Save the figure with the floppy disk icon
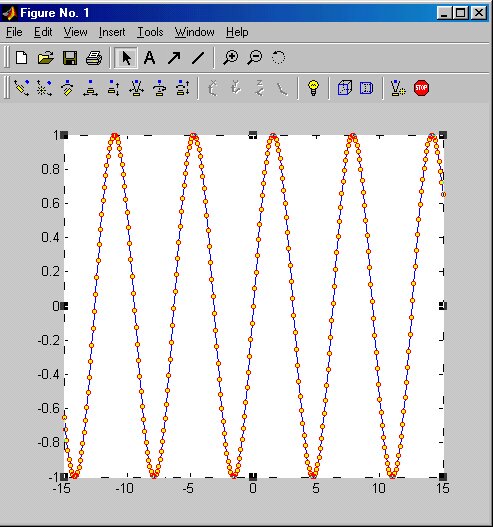 click(x=70, y=58)
